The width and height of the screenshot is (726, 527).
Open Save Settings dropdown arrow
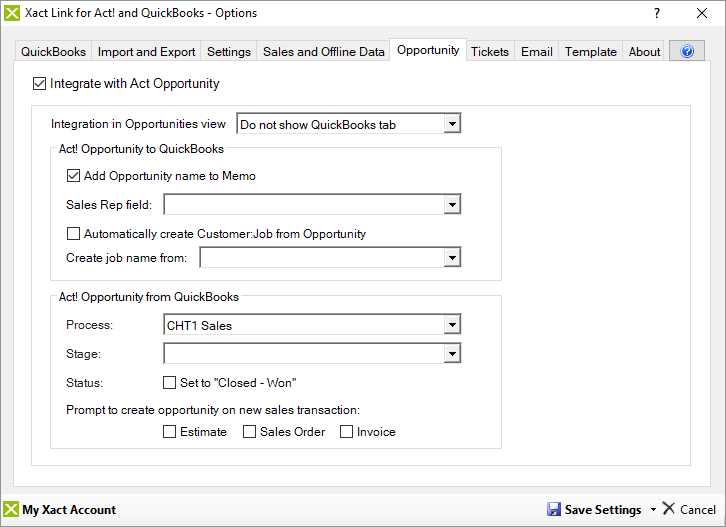653,509
